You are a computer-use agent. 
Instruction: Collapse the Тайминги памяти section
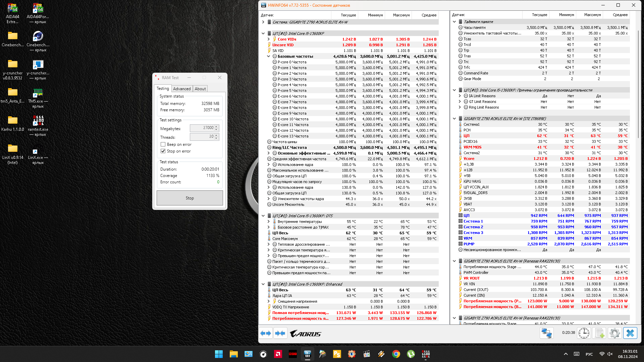tap(454, 22)
